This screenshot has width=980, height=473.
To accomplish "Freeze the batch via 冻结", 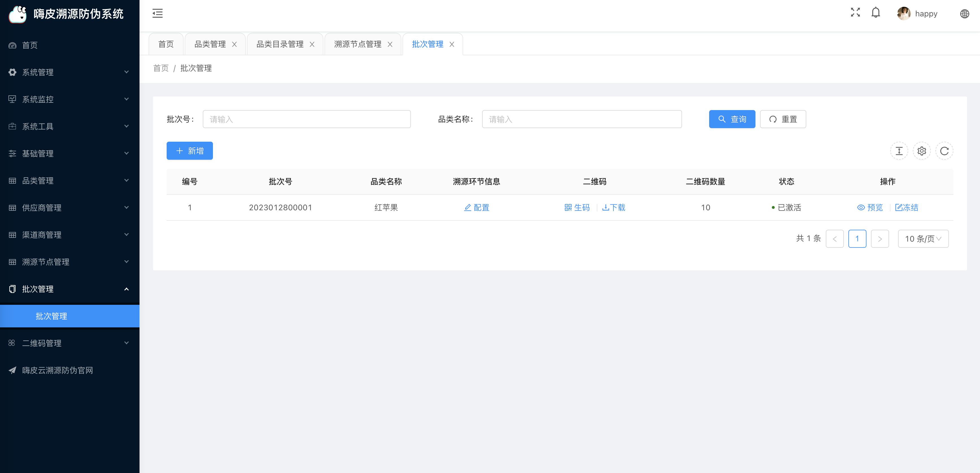I will pyautogui.click(x=907, y=208).
